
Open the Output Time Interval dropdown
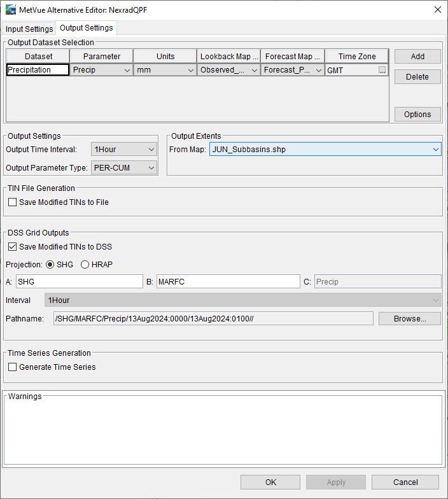[123, 149]
